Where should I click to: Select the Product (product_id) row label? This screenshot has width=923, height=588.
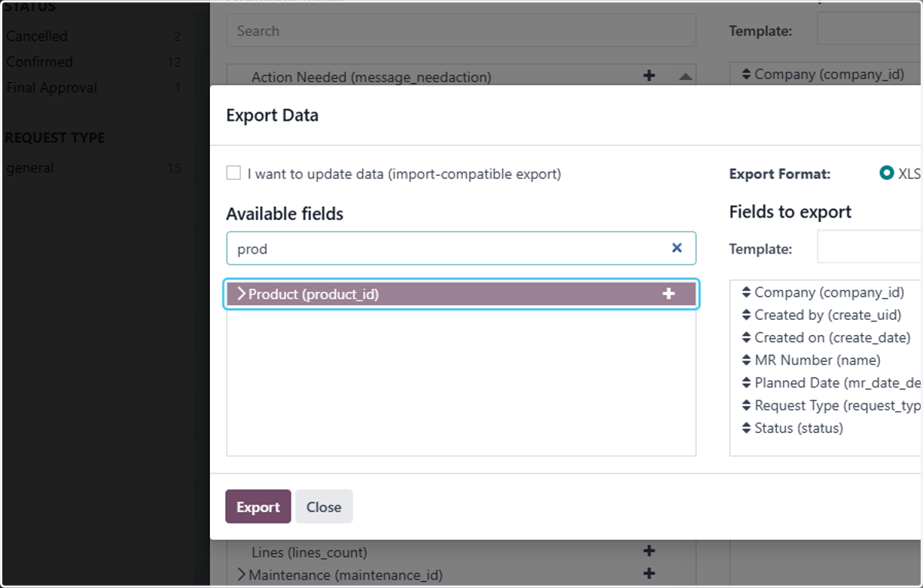314,294
